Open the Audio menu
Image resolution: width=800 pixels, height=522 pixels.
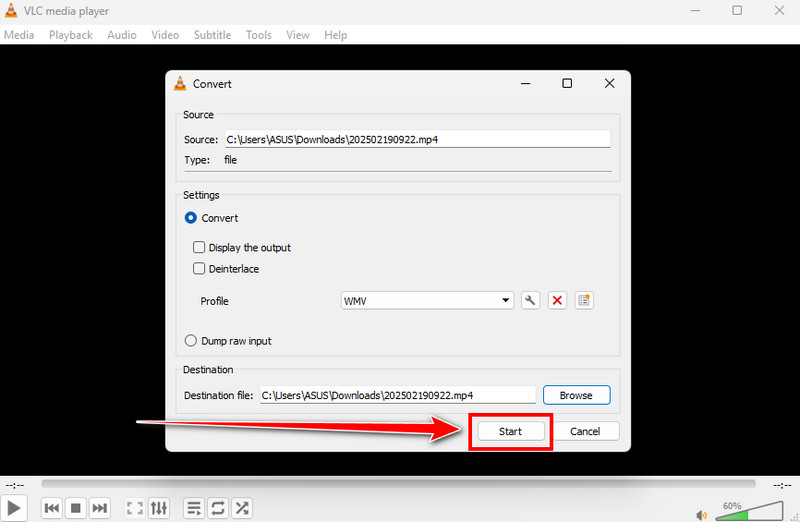click(x=121, y=35)
